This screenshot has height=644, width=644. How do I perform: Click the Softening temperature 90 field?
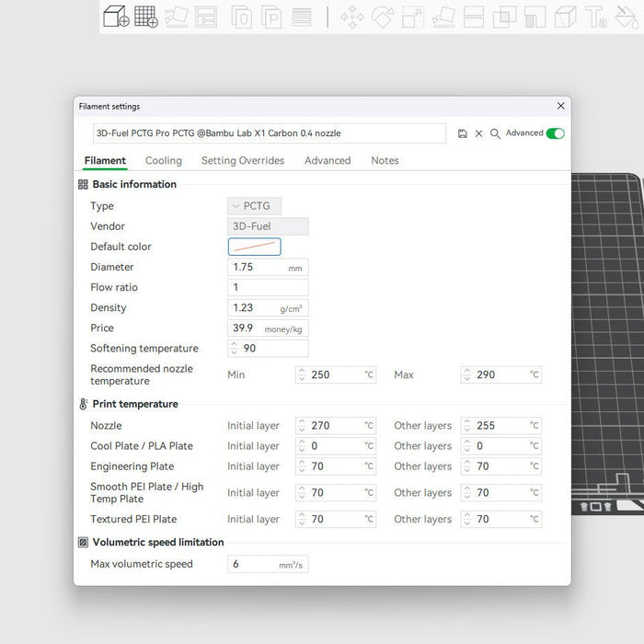click(268, 349)
